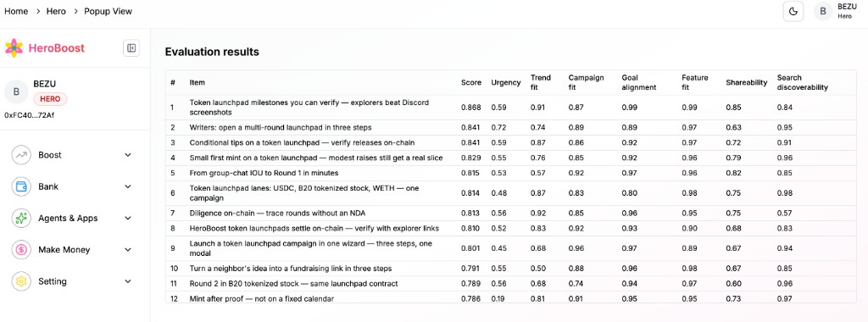This screenshot has height=322, width=868.
Task: Click score value 0.815
Action: (x=471, y=173)
